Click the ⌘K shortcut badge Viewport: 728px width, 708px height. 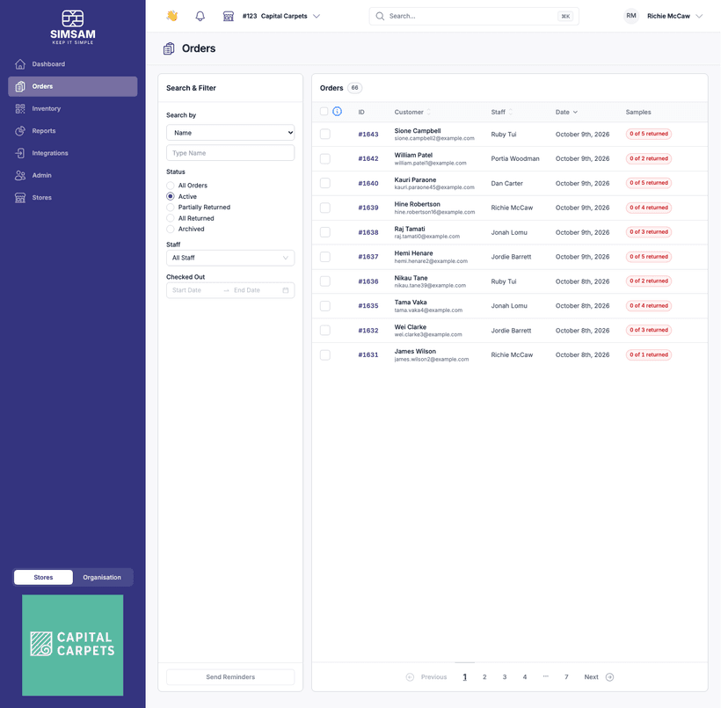565,16
